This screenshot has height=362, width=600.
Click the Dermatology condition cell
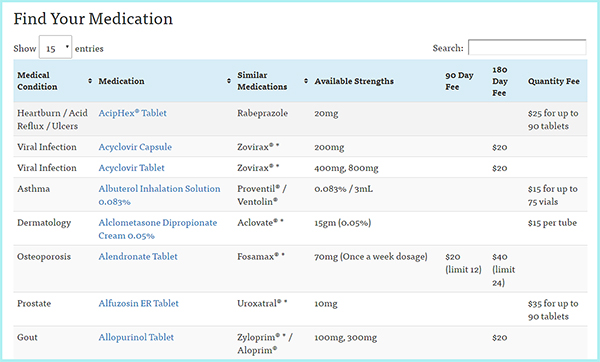click(x=44, y=223)
